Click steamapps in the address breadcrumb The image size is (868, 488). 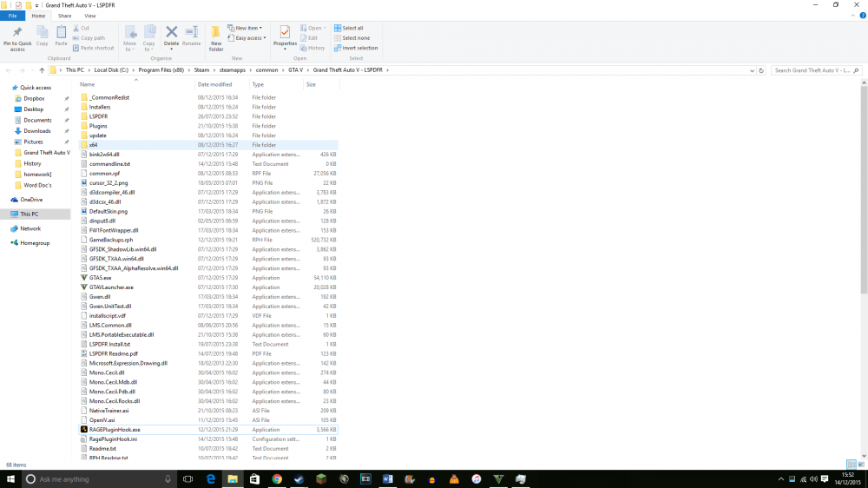(232, 70)
